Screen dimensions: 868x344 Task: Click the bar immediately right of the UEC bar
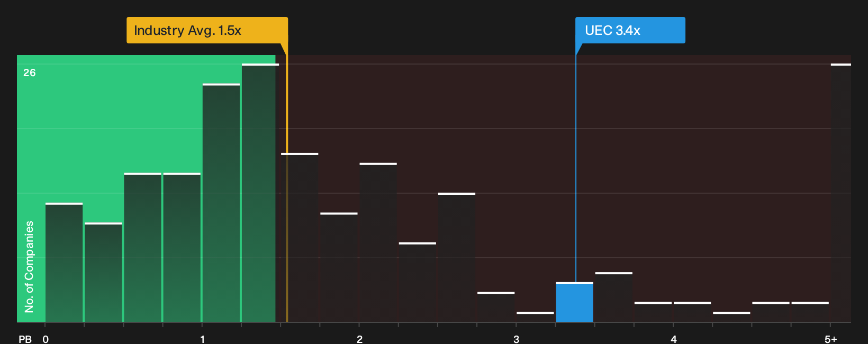[x=613, y=297]
